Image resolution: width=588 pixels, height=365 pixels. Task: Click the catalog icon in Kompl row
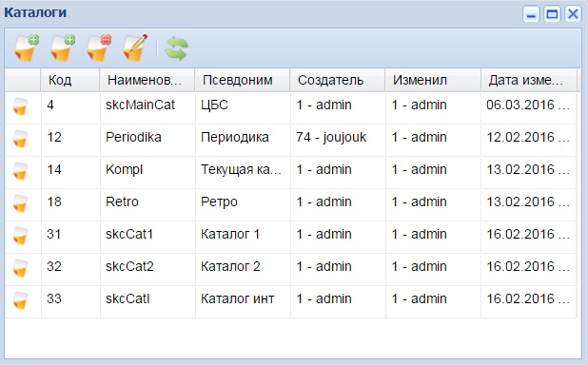[x=20, y=171]
